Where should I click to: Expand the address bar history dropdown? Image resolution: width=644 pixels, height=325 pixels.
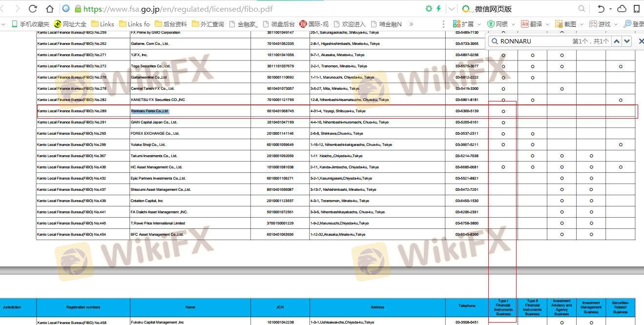451,9
